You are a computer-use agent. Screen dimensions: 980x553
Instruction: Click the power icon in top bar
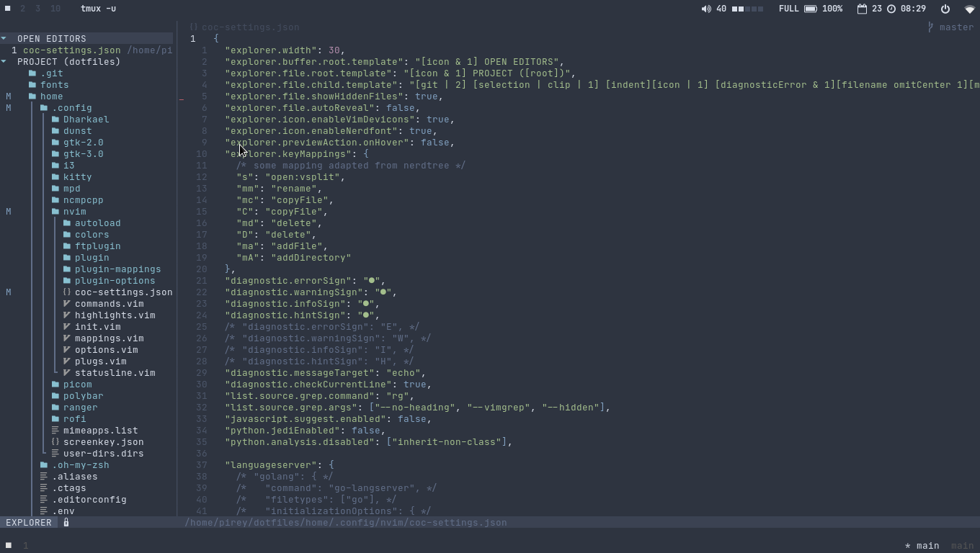click(945, 9)
